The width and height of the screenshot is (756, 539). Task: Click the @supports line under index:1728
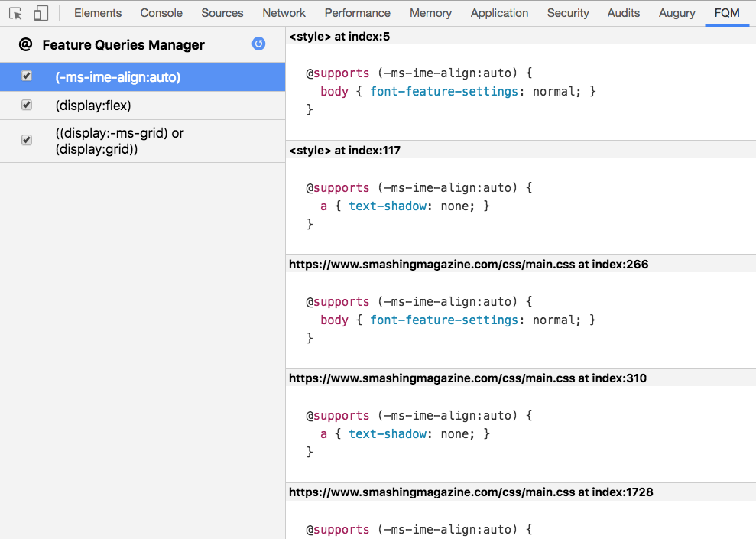[x=419, y=529]
